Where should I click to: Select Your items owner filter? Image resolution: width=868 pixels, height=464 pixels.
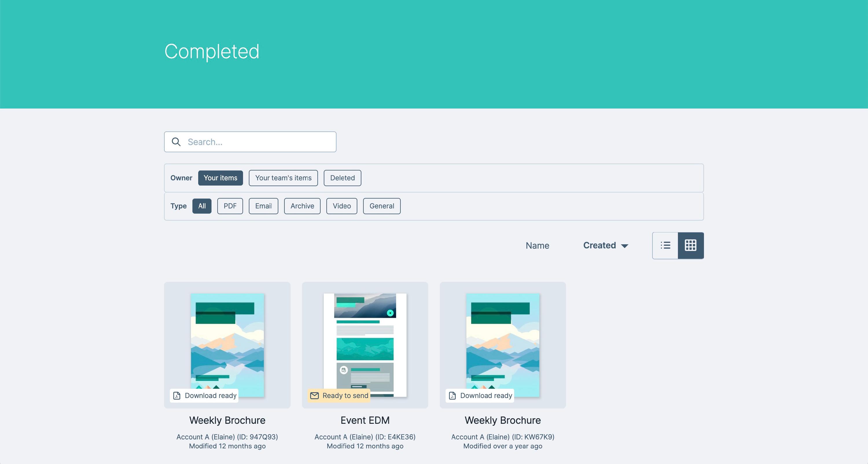(220, 178)
